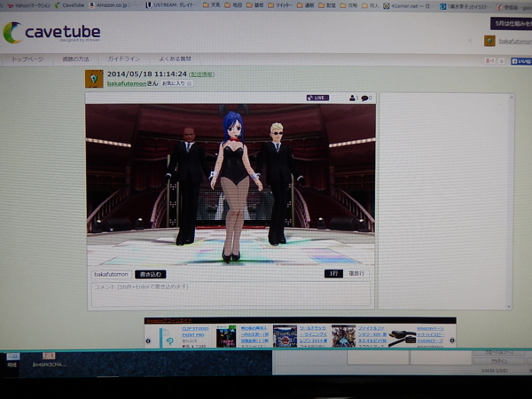Click the comment count bubble icon

[x=365, y=98]
